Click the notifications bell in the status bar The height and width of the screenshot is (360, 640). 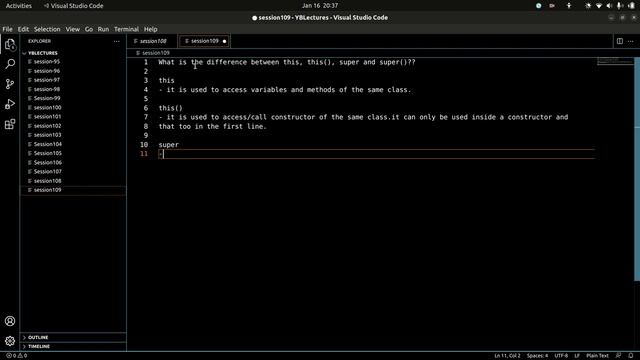pos(631,356)
